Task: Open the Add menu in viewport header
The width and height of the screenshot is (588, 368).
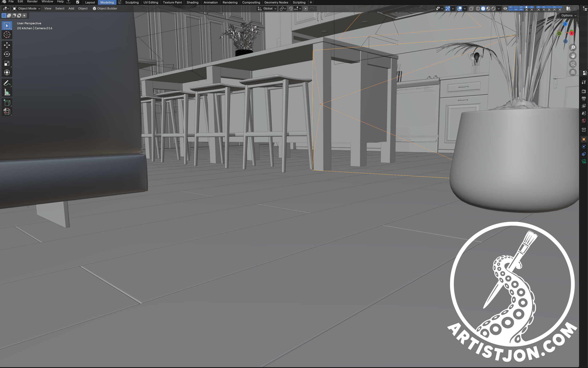Action: pos(71,8)
